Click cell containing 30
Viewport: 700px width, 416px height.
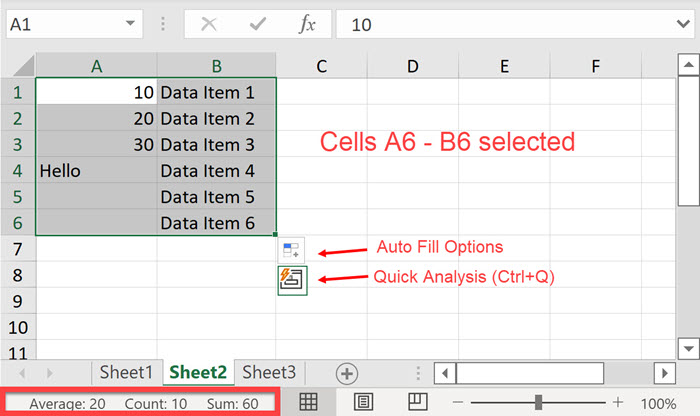point(96,144)
